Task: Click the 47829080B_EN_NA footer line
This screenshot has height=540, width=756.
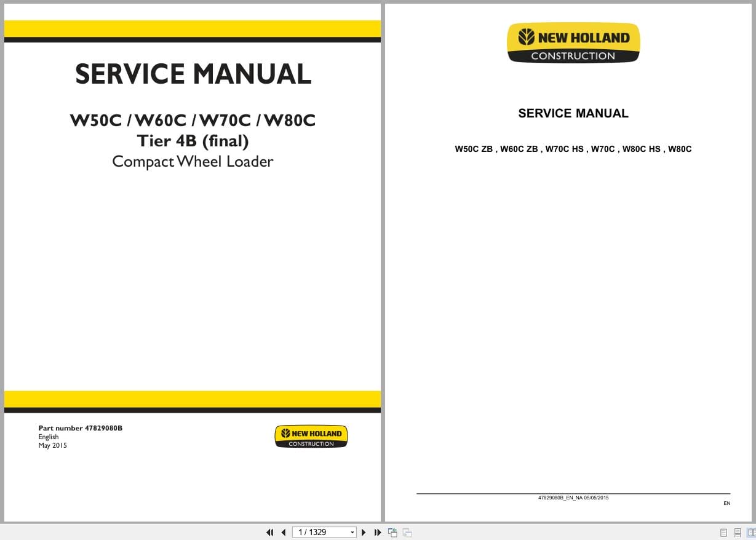Action: pos(573,498)
